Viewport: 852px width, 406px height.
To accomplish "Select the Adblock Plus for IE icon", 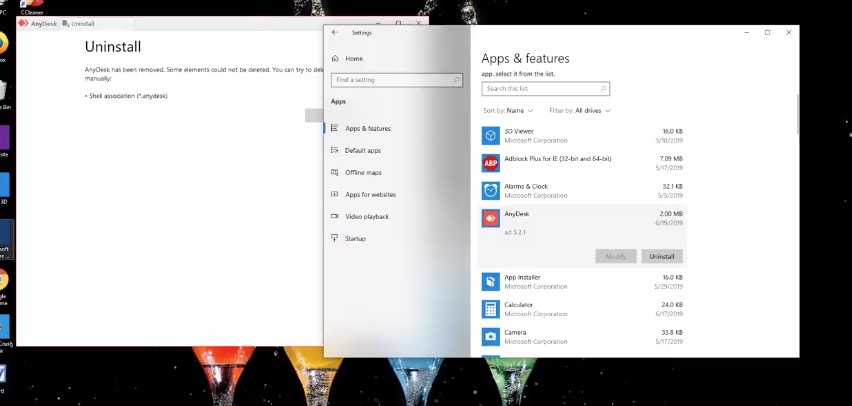I will (x=491, y=163).
